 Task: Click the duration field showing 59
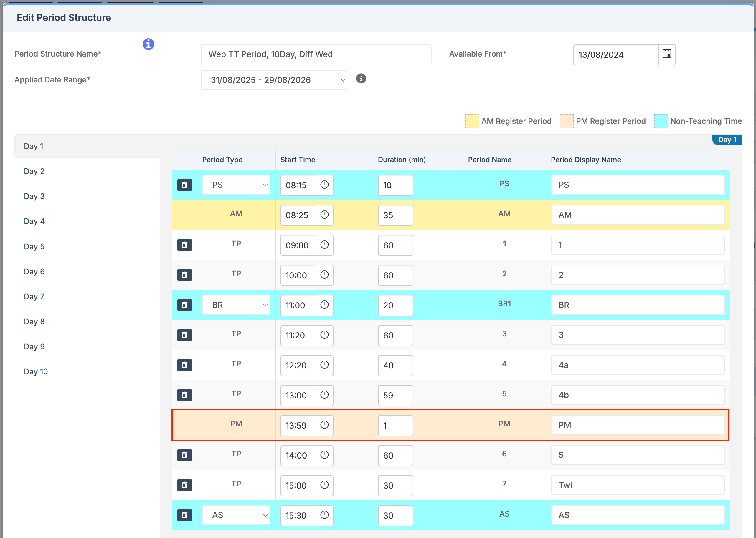pyautogui.click(x=395, y=395)
